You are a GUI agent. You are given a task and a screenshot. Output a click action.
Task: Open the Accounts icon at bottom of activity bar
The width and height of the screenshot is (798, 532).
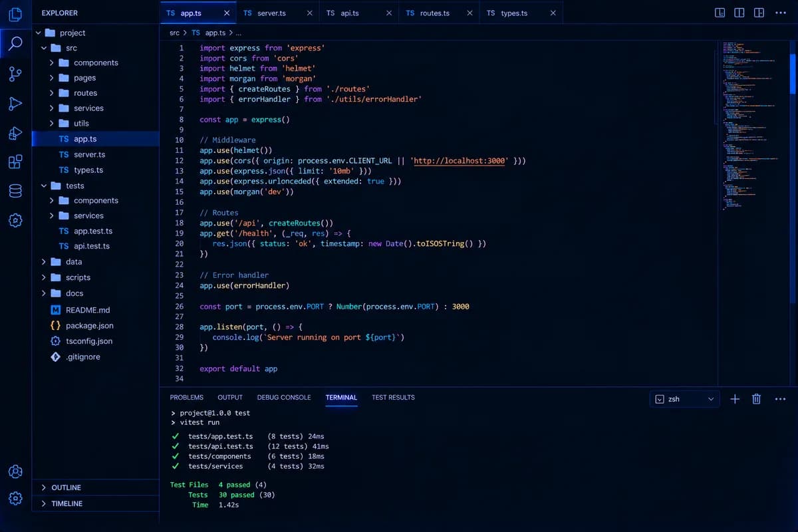15,471
